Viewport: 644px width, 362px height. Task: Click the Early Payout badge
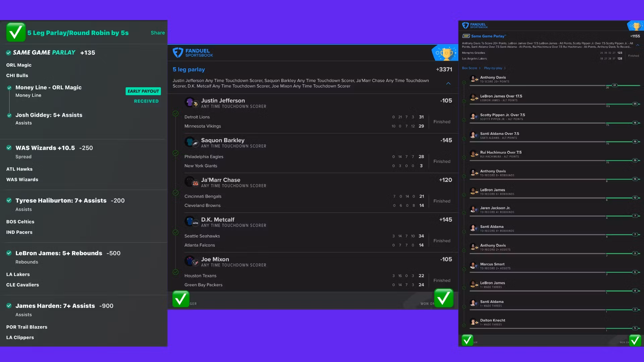click(143, 91)
